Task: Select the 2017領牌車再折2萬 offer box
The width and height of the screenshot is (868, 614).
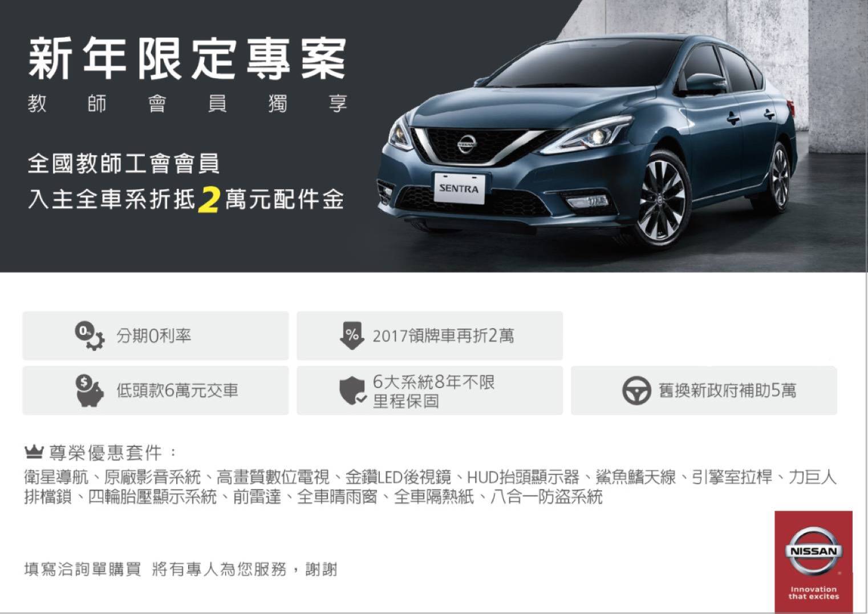Action: point(429,336)
